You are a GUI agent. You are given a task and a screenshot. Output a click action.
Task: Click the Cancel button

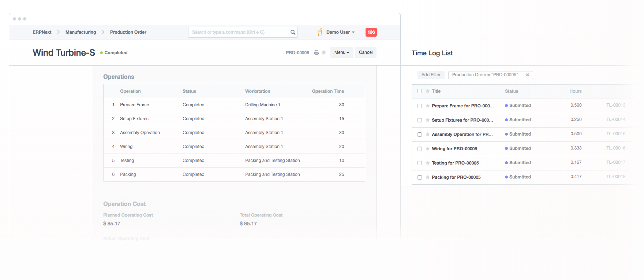(366, 52)
